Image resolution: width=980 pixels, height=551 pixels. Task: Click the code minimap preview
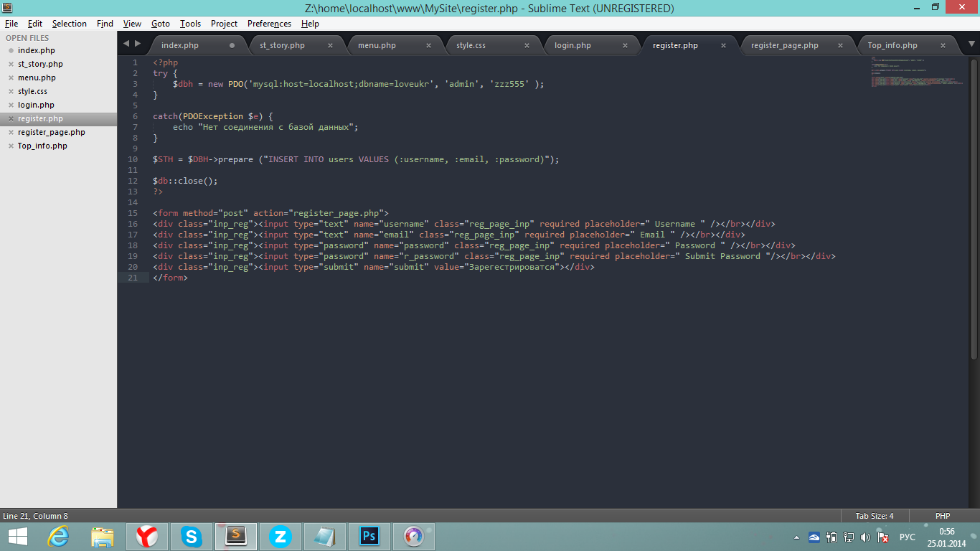916,72
